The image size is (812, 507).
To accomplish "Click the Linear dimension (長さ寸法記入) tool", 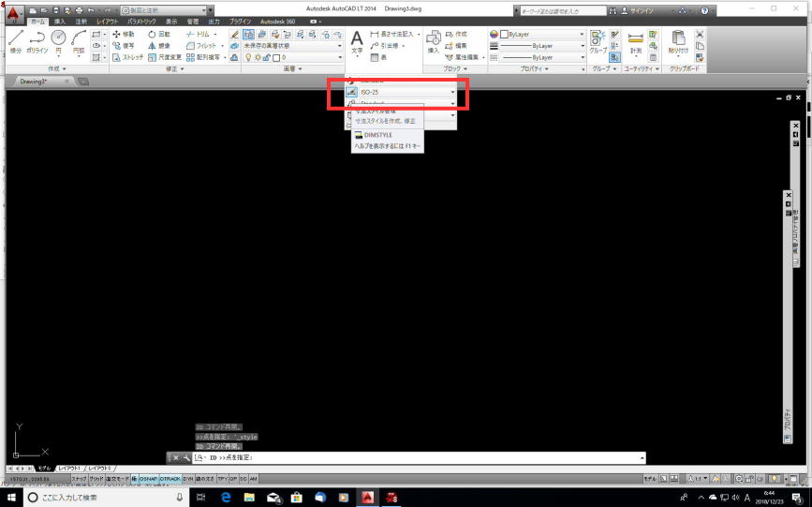I will (x=392, y=35).
